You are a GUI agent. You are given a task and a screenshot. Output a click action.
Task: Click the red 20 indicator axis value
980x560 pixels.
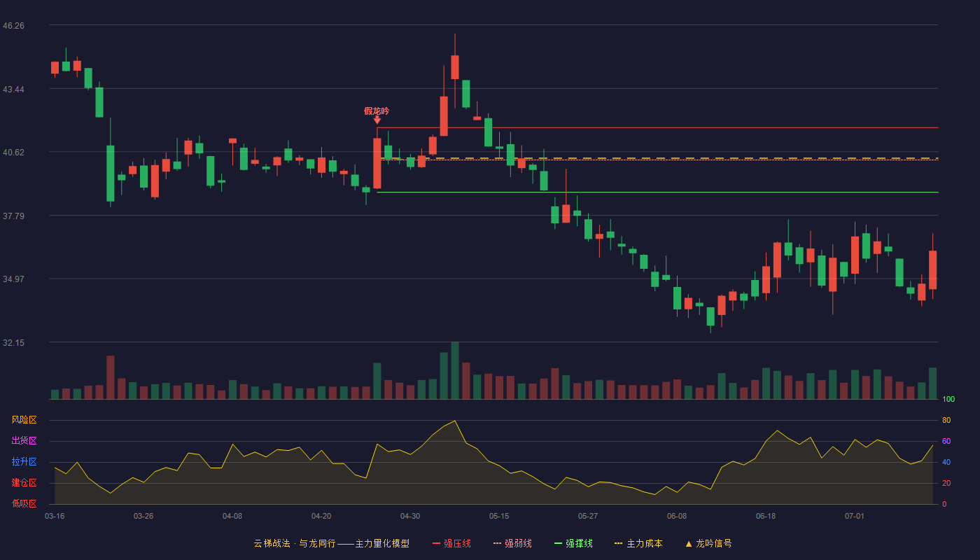(x=946, y=483)
